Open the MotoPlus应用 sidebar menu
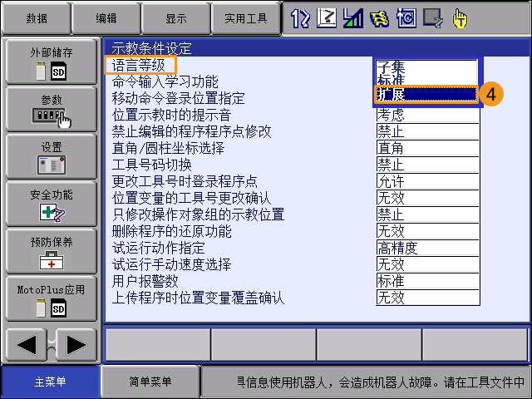 click(52, 298)
